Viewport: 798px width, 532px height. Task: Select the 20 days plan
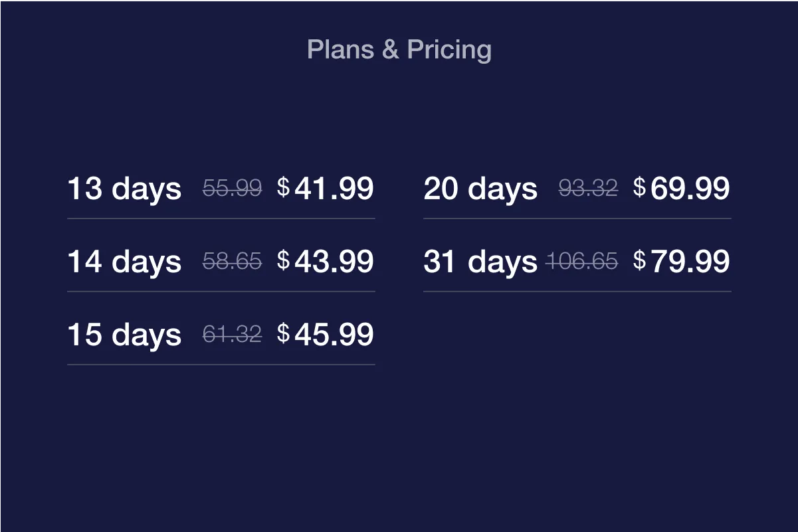(577, 189)
